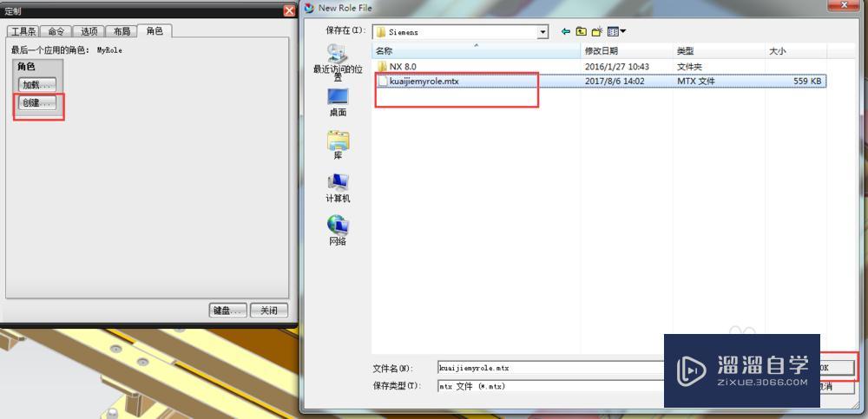The width and height of the screenshot is (868, 419).
Task: Click the 559 KB size cell
Action: point(807,82)
